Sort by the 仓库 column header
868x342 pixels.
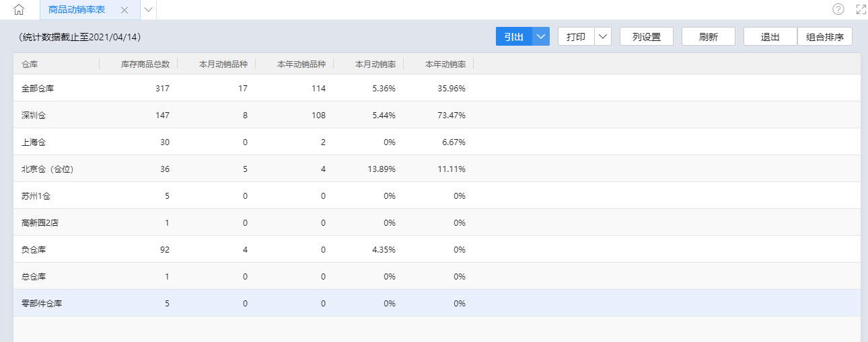point(30,65)
